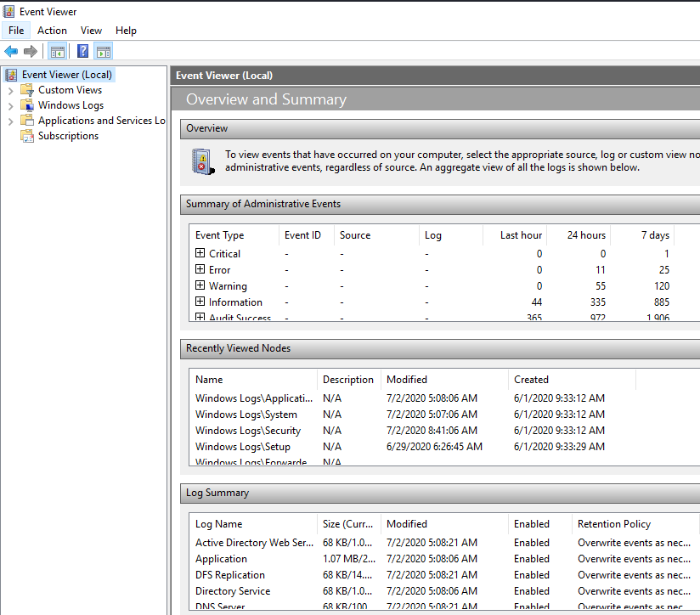Open the View menu

[x=91, y=31]
